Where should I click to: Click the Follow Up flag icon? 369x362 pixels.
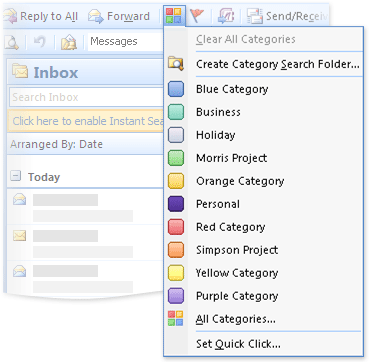[x=197, y=16]
